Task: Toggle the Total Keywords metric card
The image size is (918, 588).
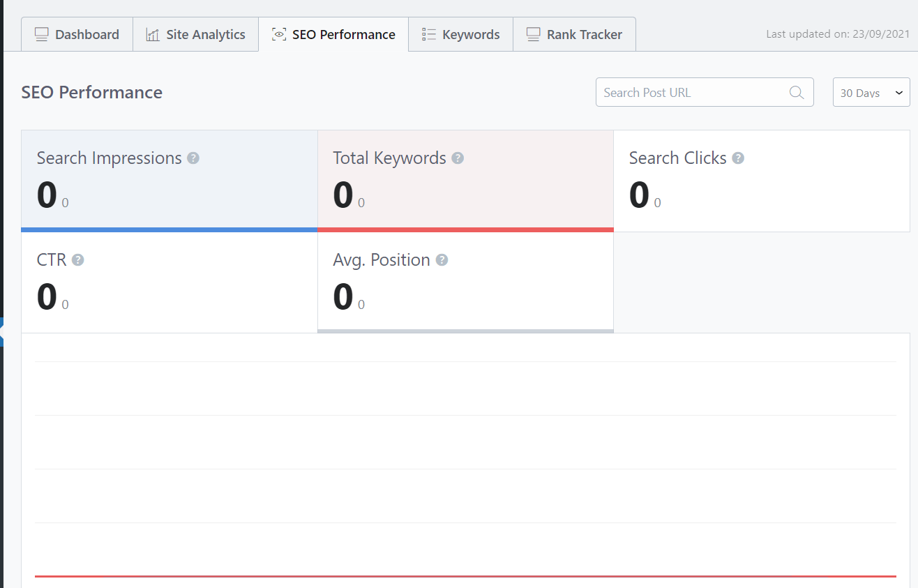Action: pyautogui.click(x=466, y=181)
